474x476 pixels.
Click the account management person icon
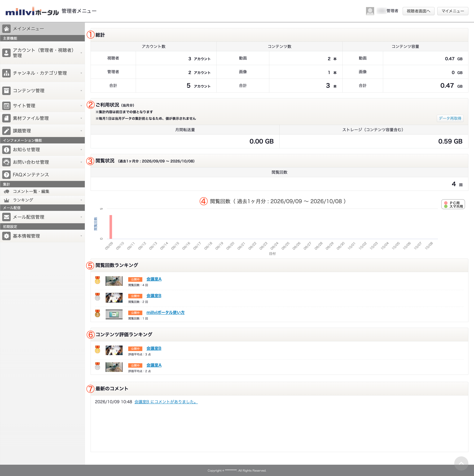(x=6, y=53)
